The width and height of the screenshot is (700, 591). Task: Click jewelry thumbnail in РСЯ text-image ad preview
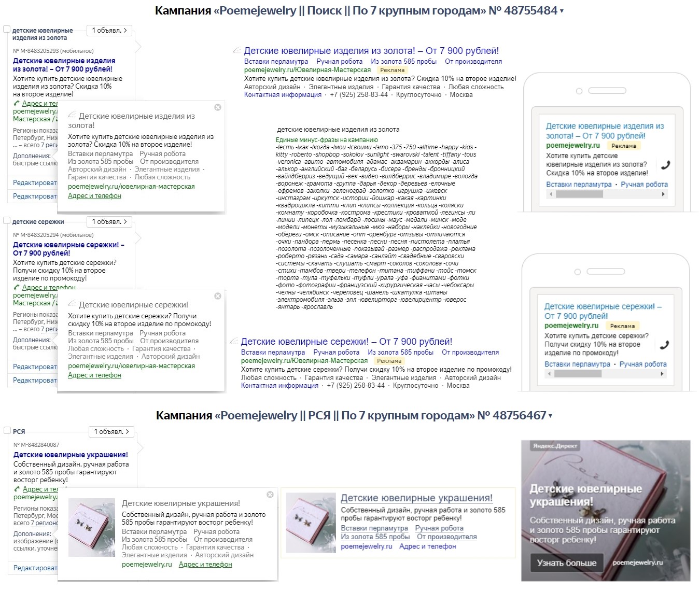coord(311,522)
